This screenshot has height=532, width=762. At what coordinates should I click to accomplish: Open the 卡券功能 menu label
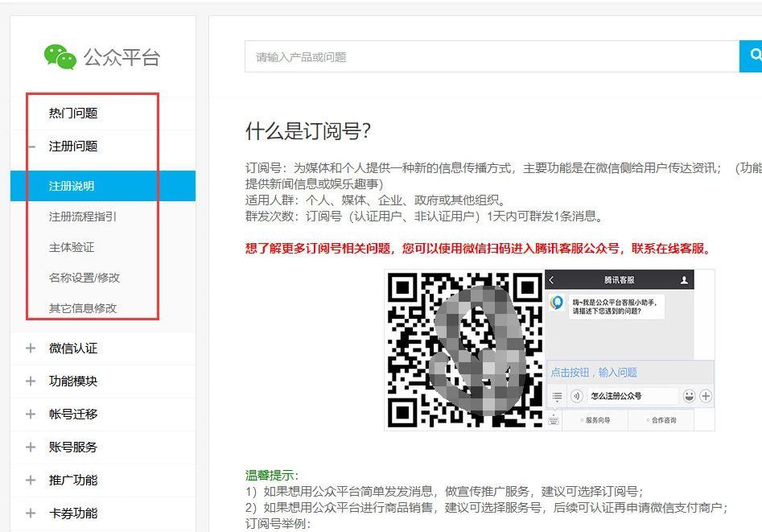tap(73, 513)
